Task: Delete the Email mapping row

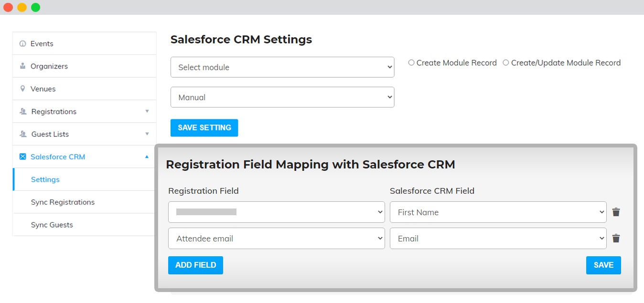Action: pyautogui.click(x=616, y=239)
